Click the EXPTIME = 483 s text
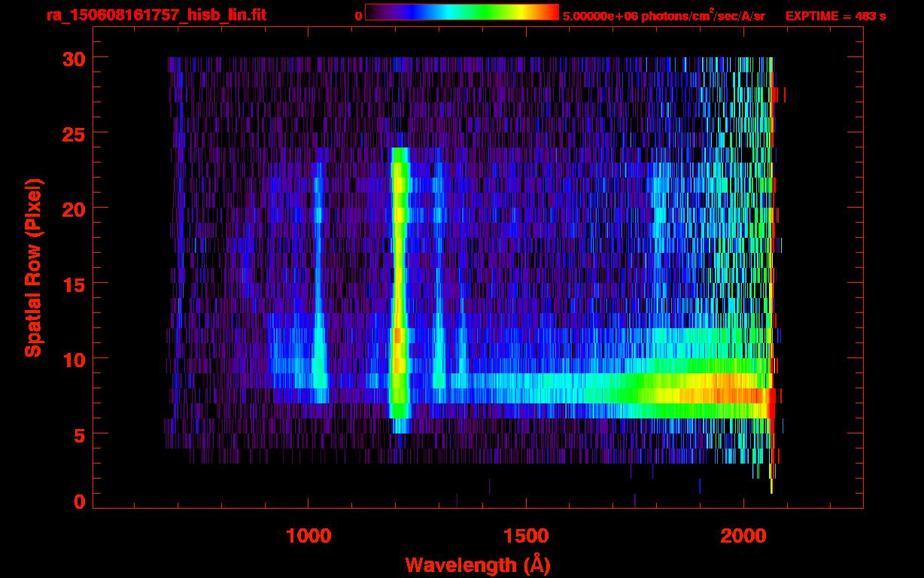Image resolution: width=924 pixels, height=578 pixels. (835, 16)
